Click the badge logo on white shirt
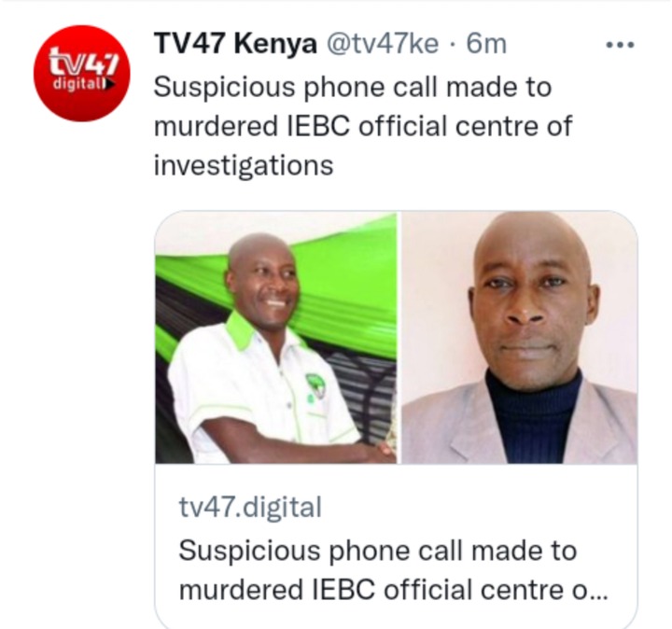Screen dimensions: 672x629 [315, 386]
